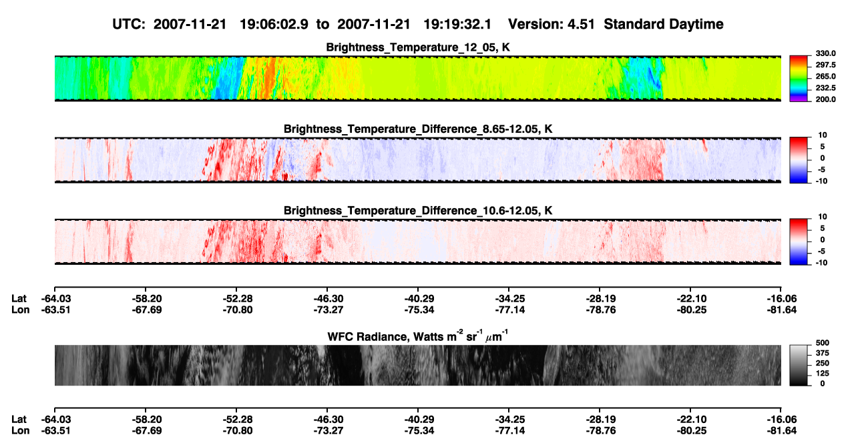The height and width of the screenshot is (445, 868).
Task: Click the WFC Radiance grayscale image strip
Action: pyautogui.click(x=418, y=365)
